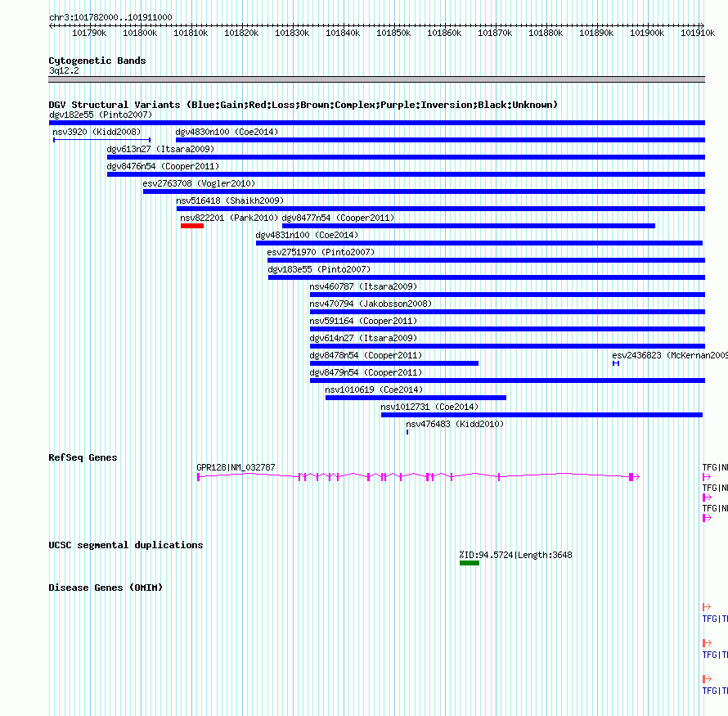The image size is (728, 716).
Task: Open dgv614n27 (Itsara2009) variant
Action: 363,338
